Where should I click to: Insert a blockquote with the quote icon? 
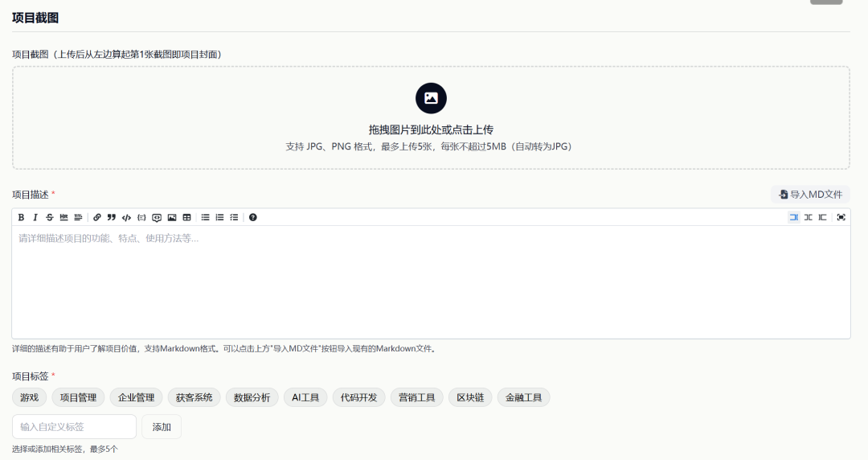click(x=111, y=217)
